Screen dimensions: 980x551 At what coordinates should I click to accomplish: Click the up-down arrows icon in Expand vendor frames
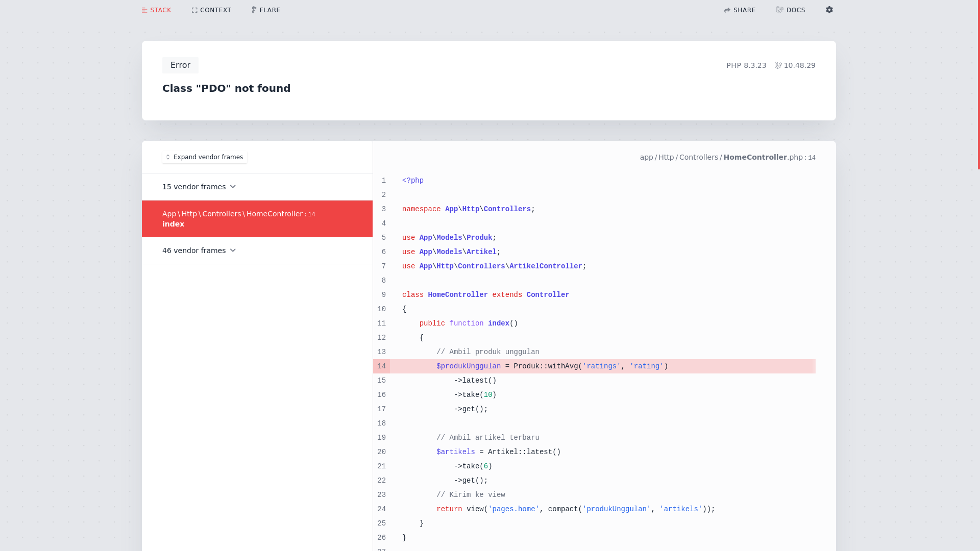pos(168,157)
